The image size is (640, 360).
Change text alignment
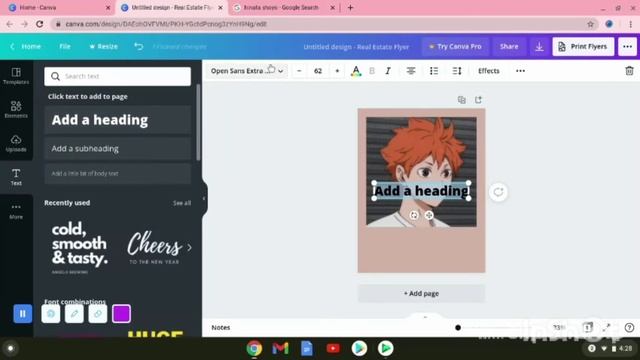[x=411, y=71]
